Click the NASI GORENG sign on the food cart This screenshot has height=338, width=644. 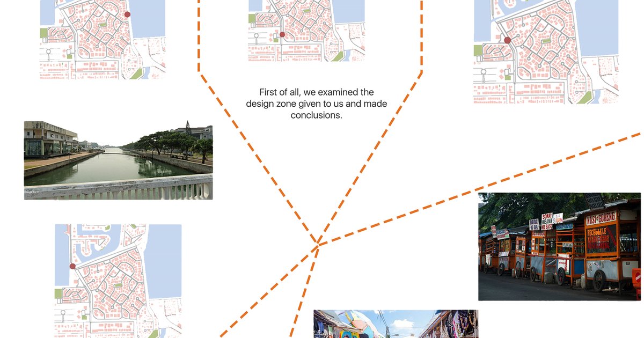pos(601,219)
